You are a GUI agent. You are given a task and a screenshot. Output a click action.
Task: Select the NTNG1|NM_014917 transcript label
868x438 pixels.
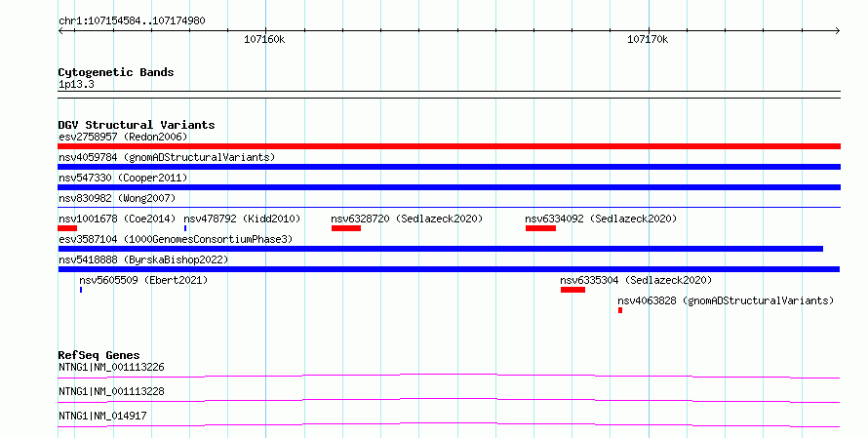tap(102, 416)
